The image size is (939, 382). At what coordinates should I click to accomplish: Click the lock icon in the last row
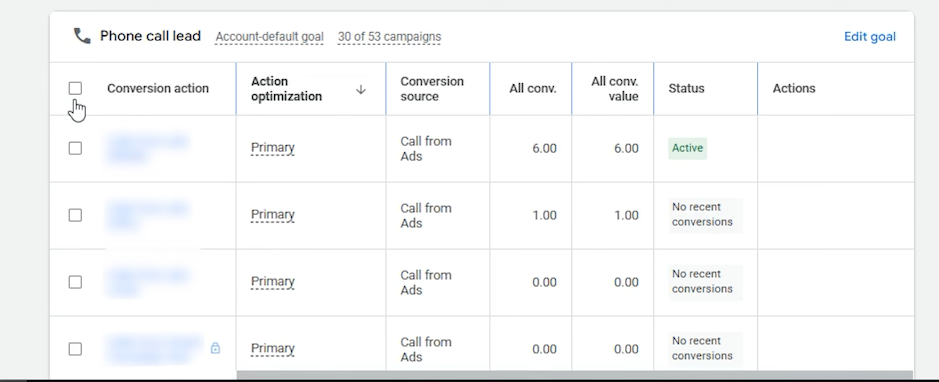pyautogui.click(x=215, y=348)
